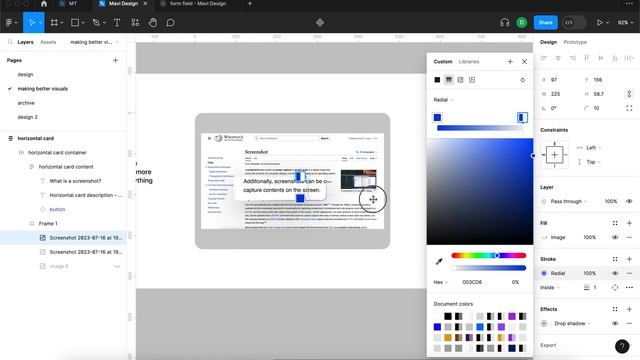
Task: Select the Rectangle shape tool
Action: 75,22
